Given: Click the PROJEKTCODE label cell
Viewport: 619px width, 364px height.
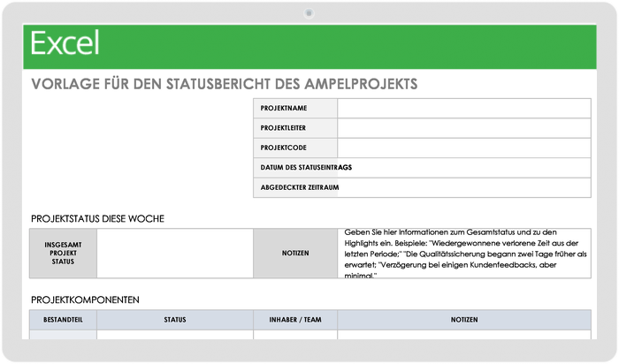Looking at the screenshot, I should 295,148.
